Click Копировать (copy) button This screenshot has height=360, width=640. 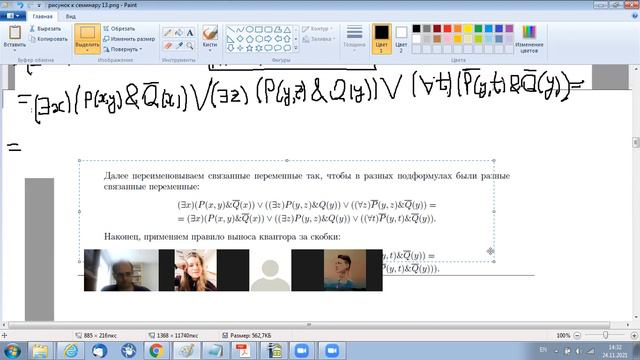coord(48,39)
